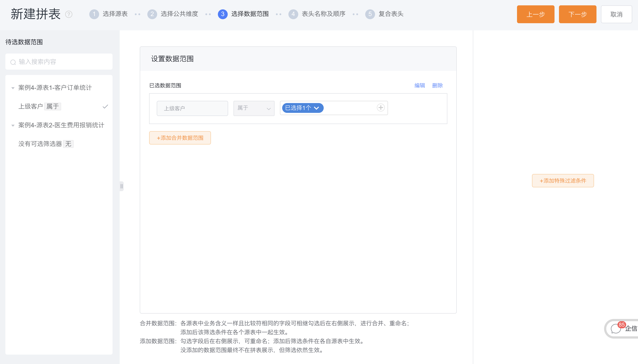This screenshot has height=364, width=638.
Task: Click the 下一步 button
Action: (x=578, y=14)
